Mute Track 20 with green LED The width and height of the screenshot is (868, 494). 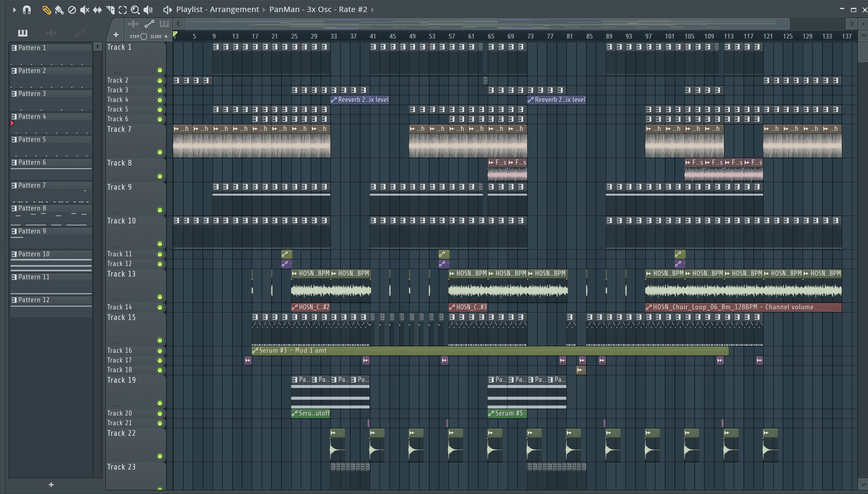(160, 413)
